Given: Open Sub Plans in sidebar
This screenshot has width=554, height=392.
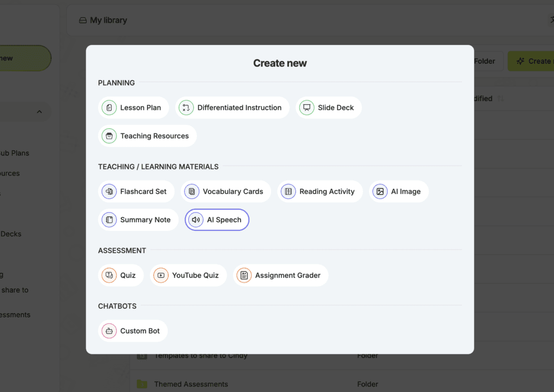Looking at the screenshot, I should coord(15,153).
